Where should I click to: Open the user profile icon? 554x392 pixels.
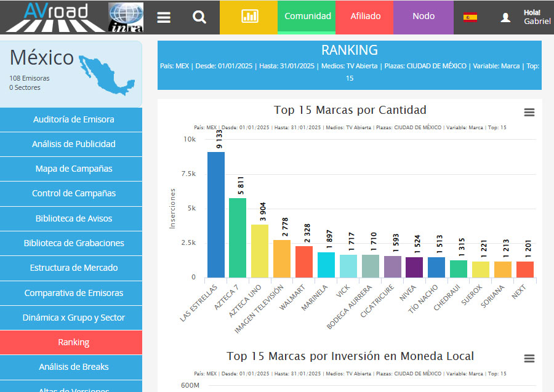pyautogui.click(x=505, y=17)
